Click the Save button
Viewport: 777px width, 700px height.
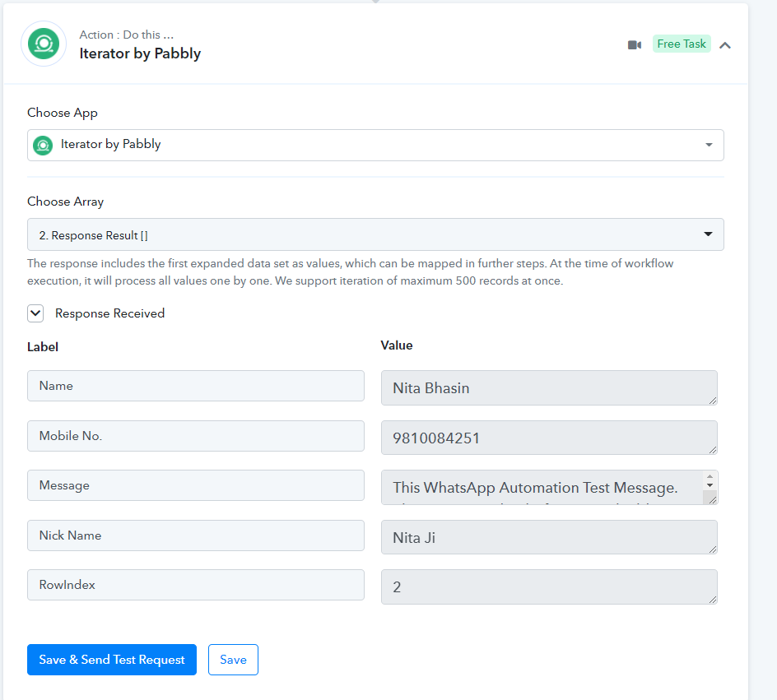[x=233, y=660]
